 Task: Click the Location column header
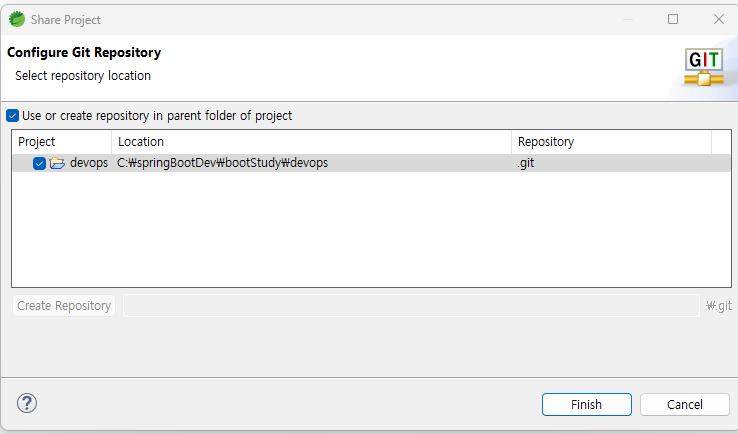312,142
